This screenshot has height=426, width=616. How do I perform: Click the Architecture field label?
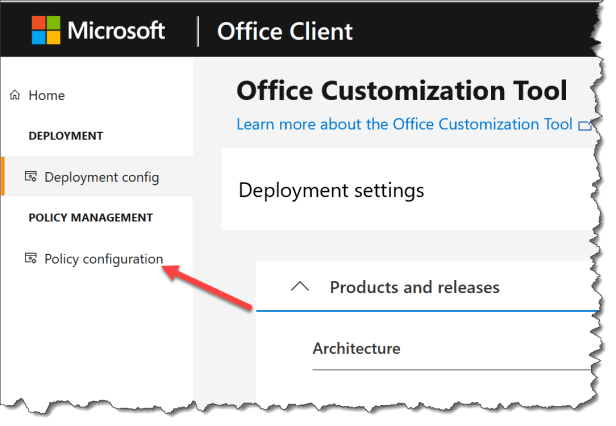(x=356, y=349)
